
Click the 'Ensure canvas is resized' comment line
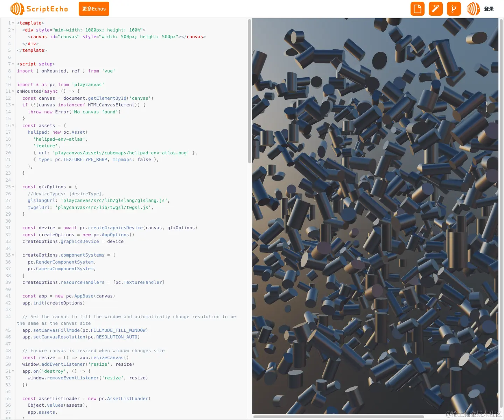pyautogui.click(x=93, y=351)
